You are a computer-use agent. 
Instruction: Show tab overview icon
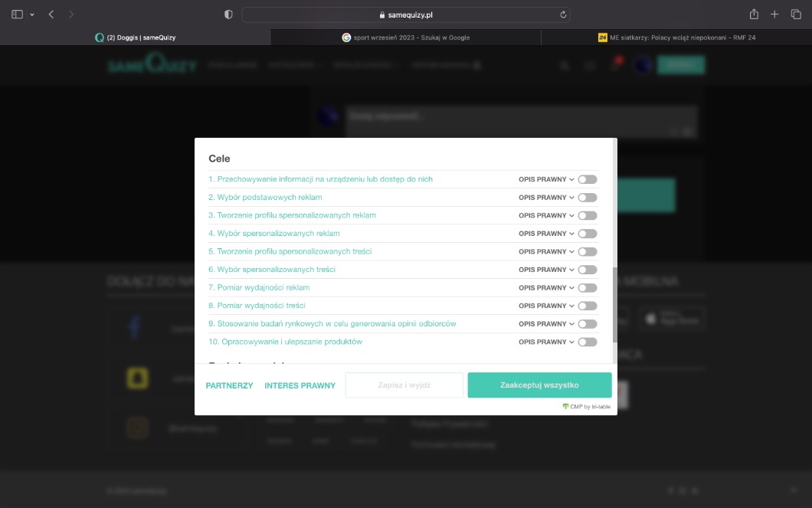click(x=796, y=15)
